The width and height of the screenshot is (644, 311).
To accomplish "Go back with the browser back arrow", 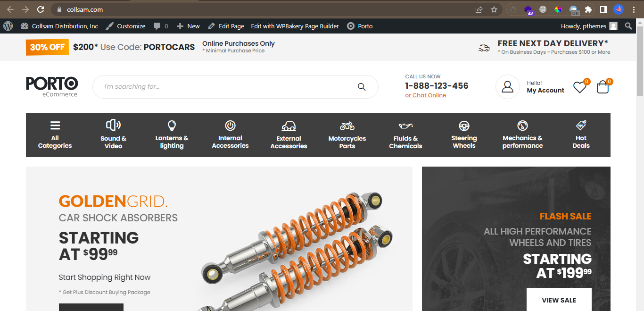I will [x=10, y=9].
